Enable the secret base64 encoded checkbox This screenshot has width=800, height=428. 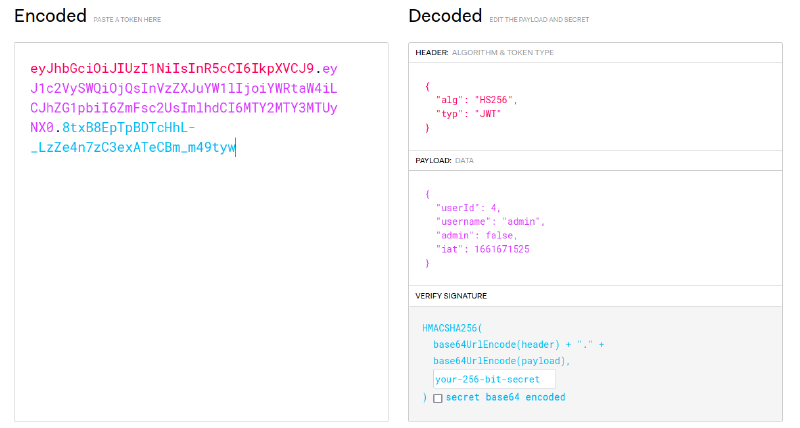tap(438, 398)
